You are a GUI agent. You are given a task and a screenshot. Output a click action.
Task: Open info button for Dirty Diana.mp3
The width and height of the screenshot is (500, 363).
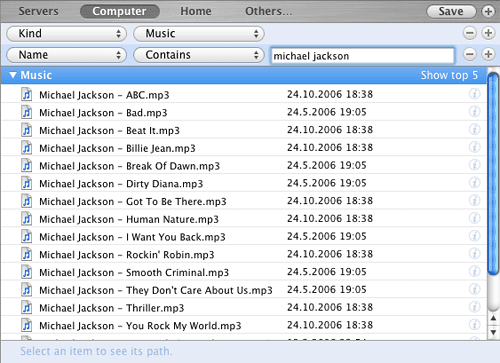(475, 183)
